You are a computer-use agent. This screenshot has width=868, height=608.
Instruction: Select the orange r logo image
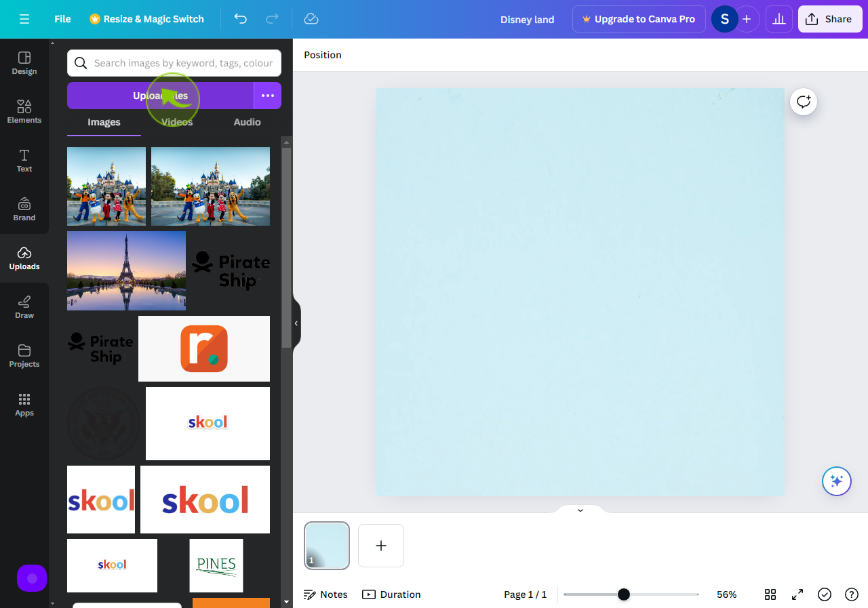click(204, 348)
